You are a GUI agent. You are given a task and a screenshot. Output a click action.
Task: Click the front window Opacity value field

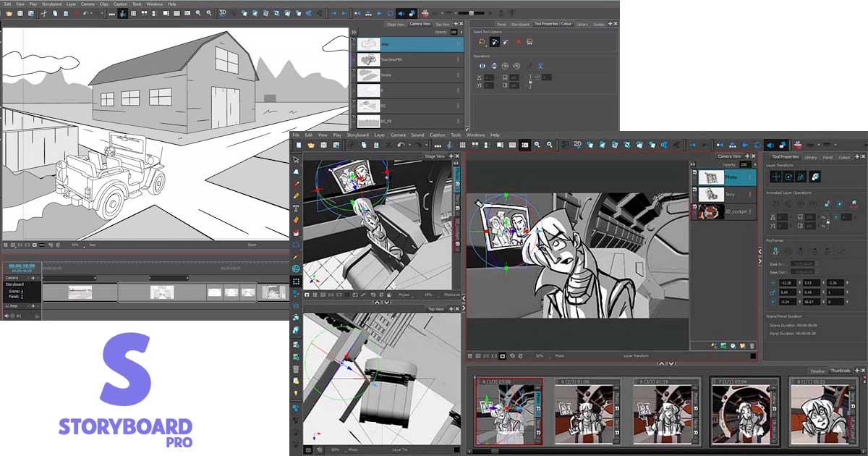point(745,164)
